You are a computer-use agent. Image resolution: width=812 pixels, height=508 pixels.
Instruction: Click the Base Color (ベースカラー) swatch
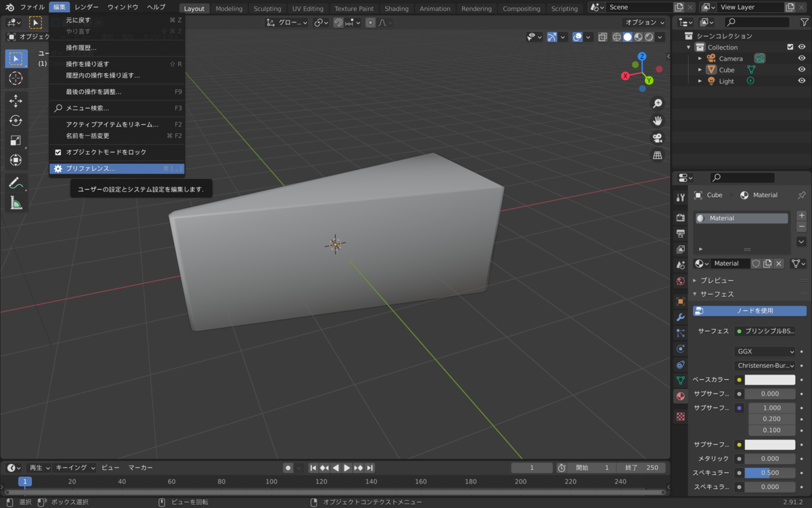770,380
